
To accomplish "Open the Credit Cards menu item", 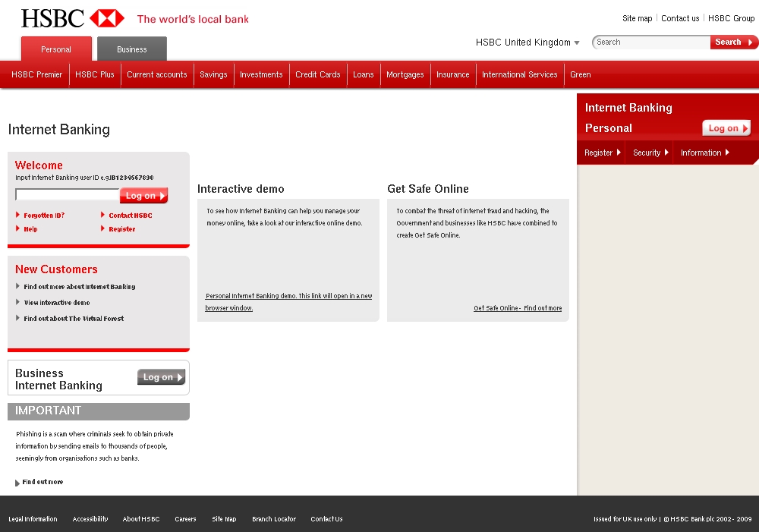I will click(318, 74).
